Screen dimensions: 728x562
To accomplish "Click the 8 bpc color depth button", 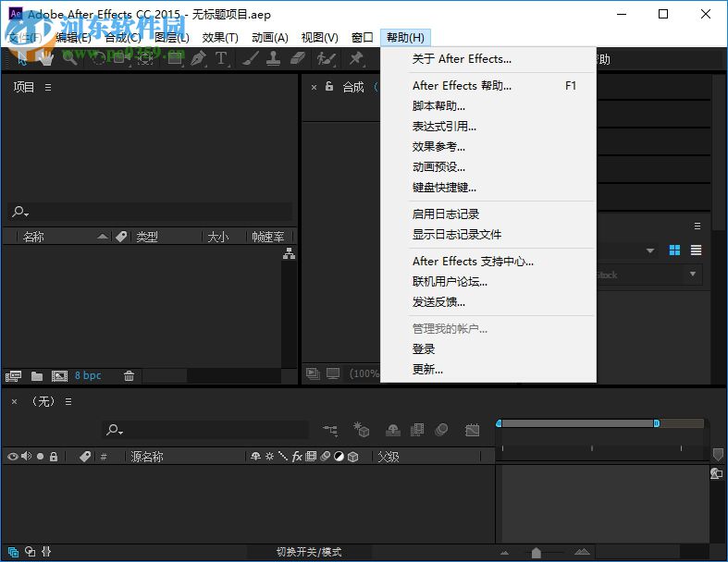I will (88, 375).
